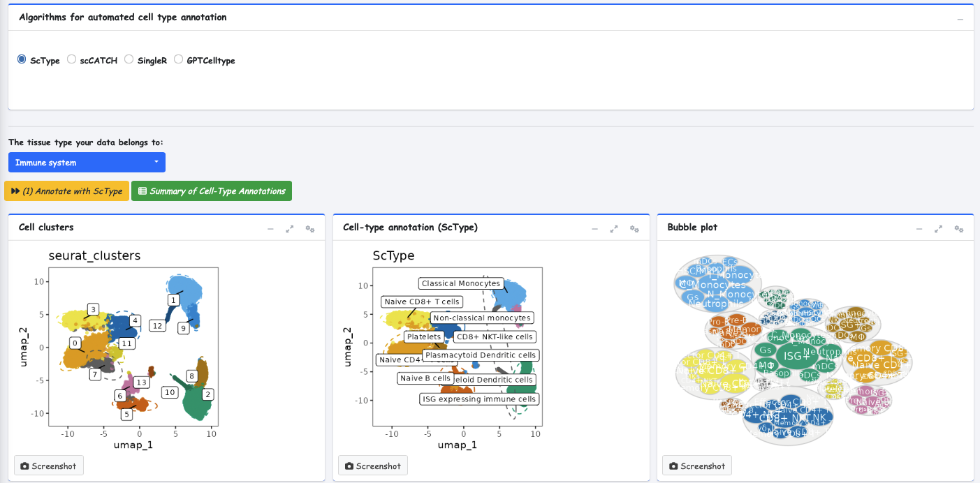The image size is (980, 483).
Task: Minimize the Bubble plot panel
Action: (x=919, y=228)
